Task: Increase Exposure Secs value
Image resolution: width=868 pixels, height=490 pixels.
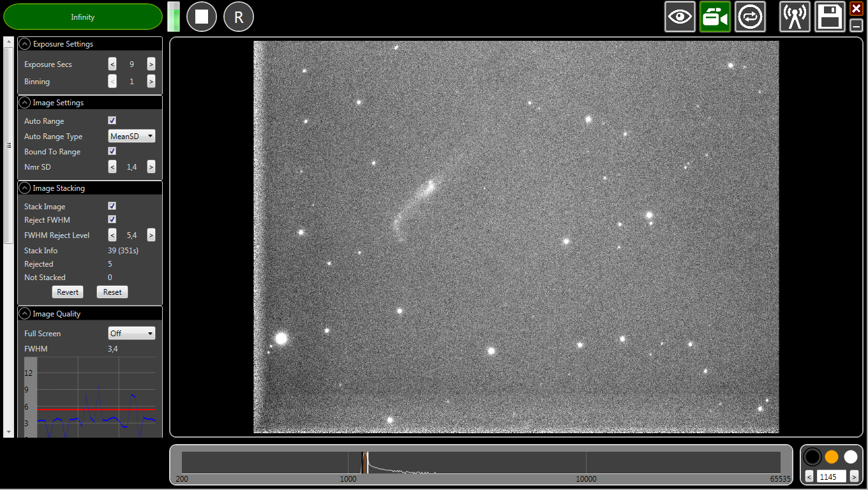Action: 151,64
